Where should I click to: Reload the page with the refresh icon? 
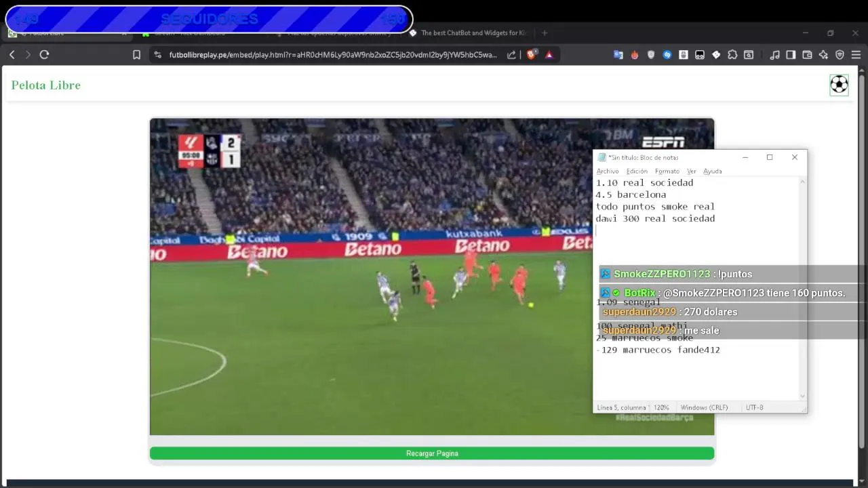(x=45, y=55)
